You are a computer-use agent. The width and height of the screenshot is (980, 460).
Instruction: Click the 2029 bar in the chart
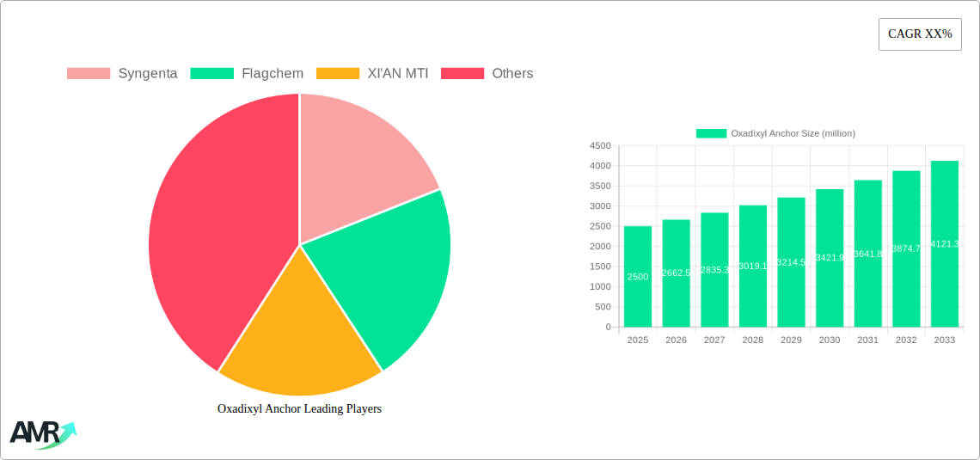coord(791,262)
